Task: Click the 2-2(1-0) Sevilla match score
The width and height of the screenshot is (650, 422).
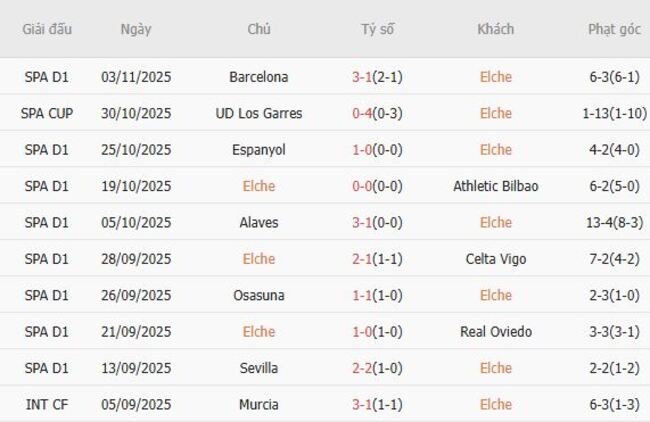Action: coord(377,369)
